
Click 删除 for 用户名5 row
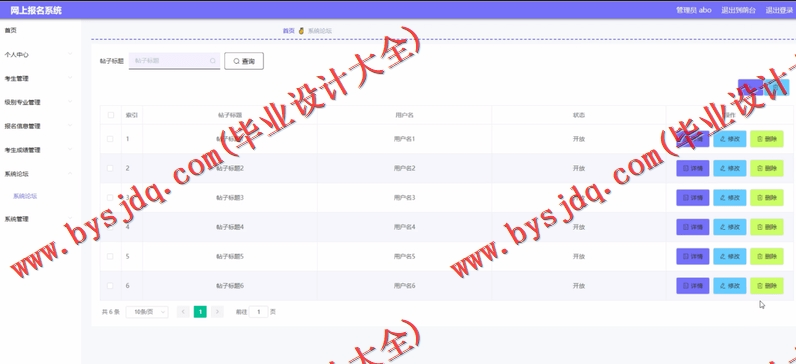767,256
